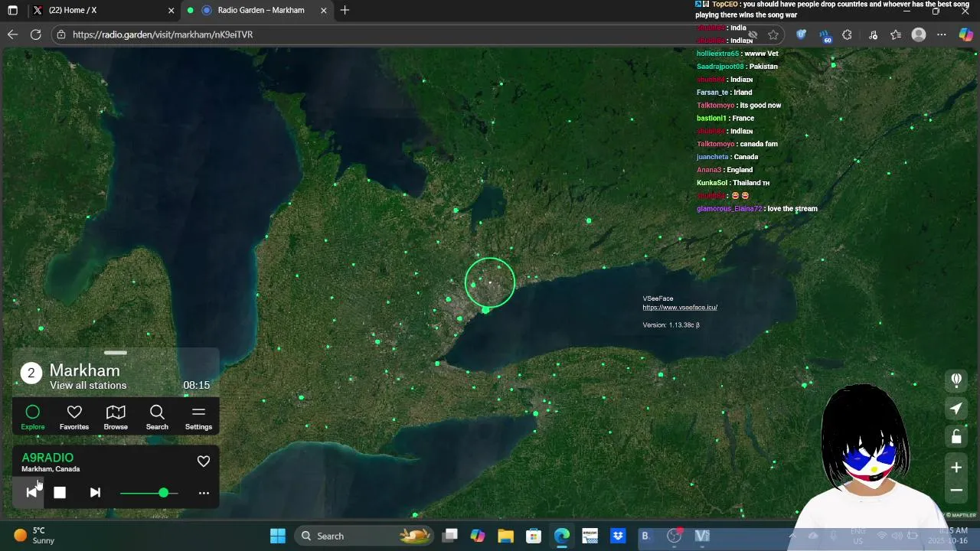Screen dimensions: 980x551
Task: Open Edge Settings and more menu
Action: tap(942, 34)
